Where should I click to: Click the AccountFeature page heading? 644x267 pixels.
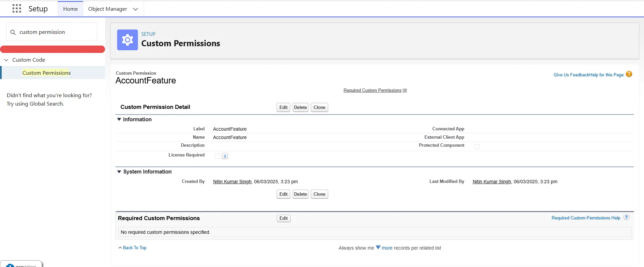146,80
